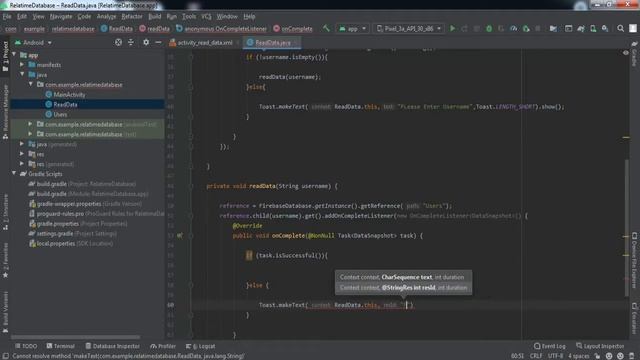Open the Pixel_3a_API_30_x86 device dropdown
Screen dimensions: 640x360
point(409,29)
